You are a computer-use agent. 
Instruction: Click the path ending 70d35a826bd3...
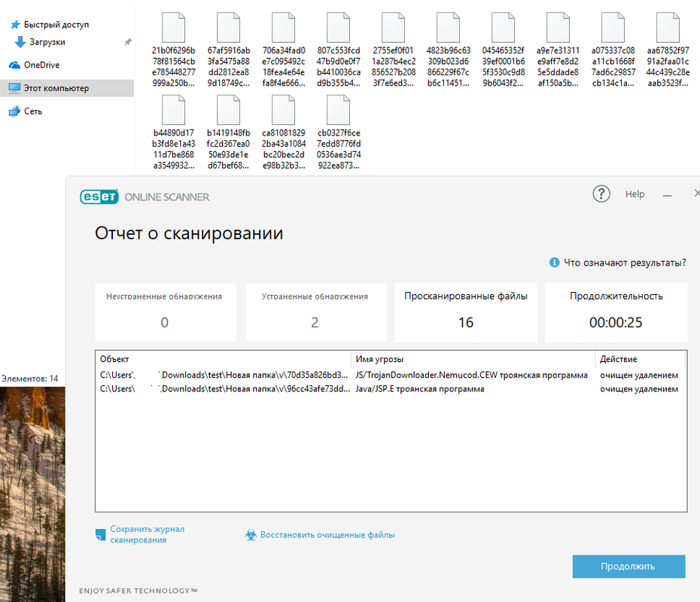[x=224, y=375]
